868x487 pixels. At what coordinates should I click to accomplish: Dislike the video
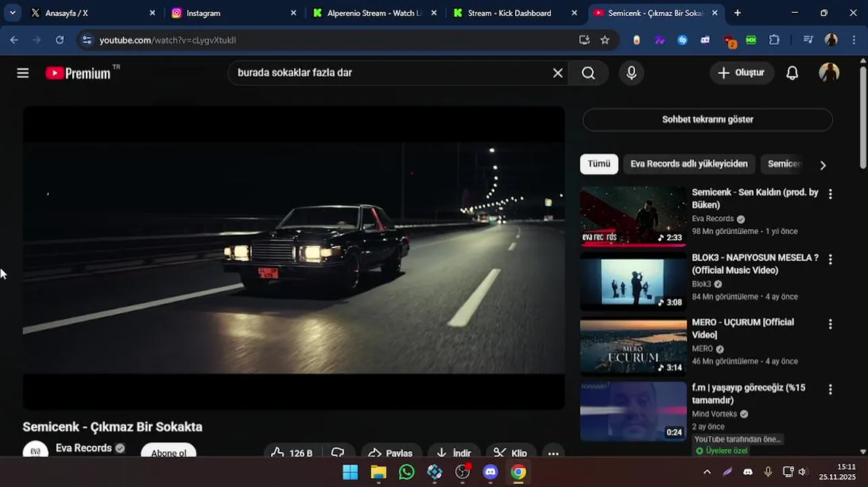(338, 452)
